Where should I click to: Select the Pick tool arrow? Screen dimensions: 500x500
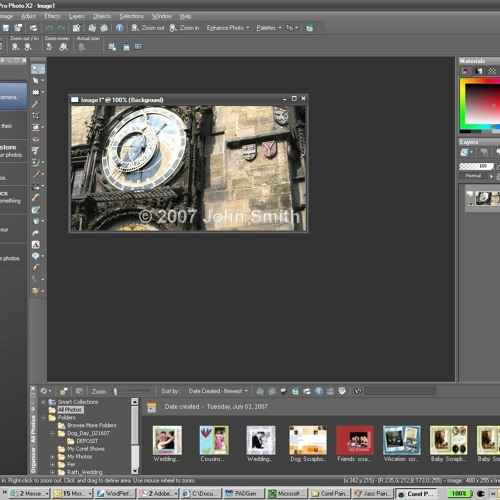click(36, 81)
